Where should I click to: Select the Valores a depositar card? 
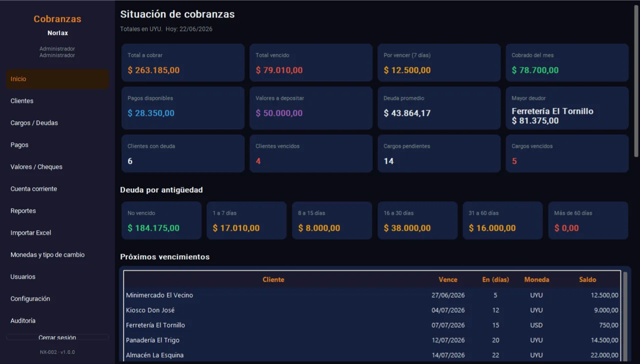pos(311,108)
